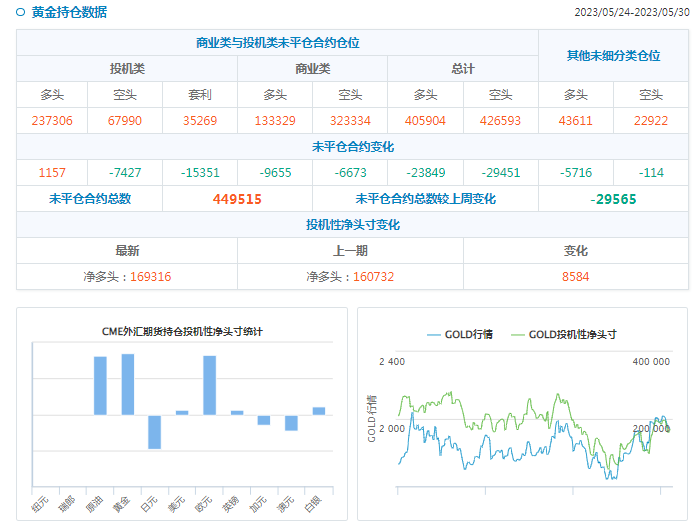Click the 原油 bar in the chart
The image size is (692, 524).
100,385
